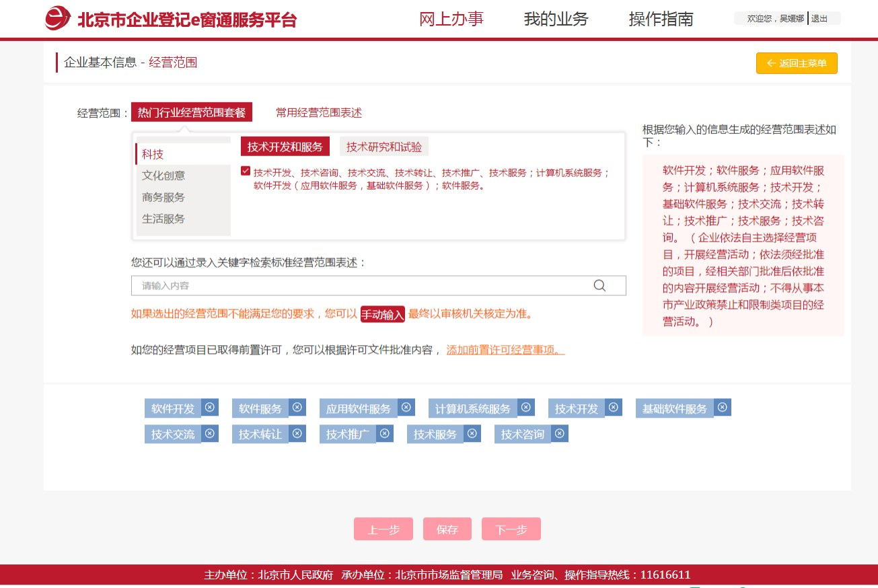878x588 pixels.
Task: Click the keyword search magnifier icon
Action: (599, 286)
